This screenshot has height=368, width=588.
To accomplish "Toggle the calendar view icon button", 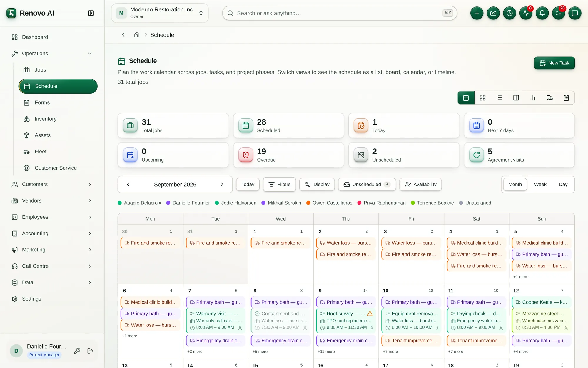I will [x=466, y=98].
